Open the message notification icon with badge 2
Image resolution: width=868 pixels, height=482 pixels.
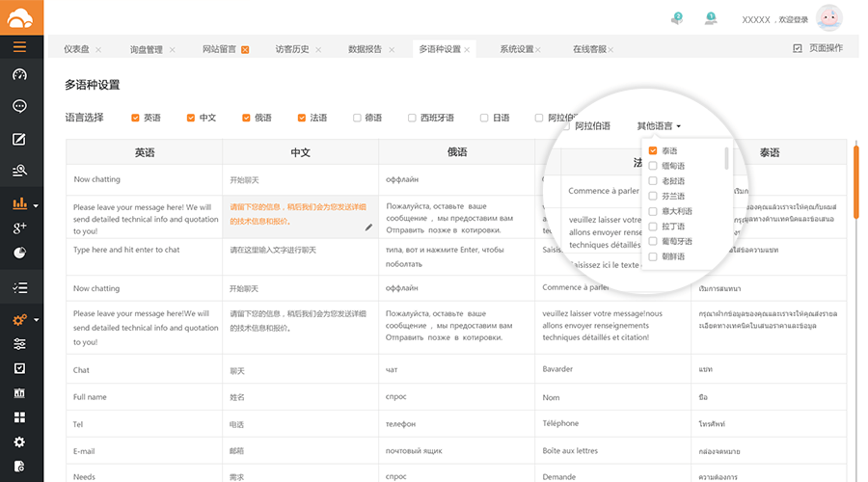(677, 19)
